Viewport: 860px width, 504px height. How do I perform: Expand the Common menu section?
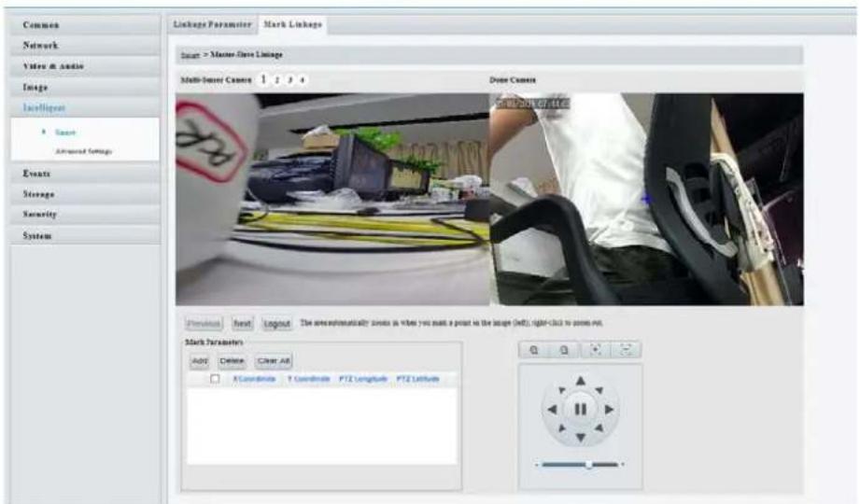tap(85, 25)
